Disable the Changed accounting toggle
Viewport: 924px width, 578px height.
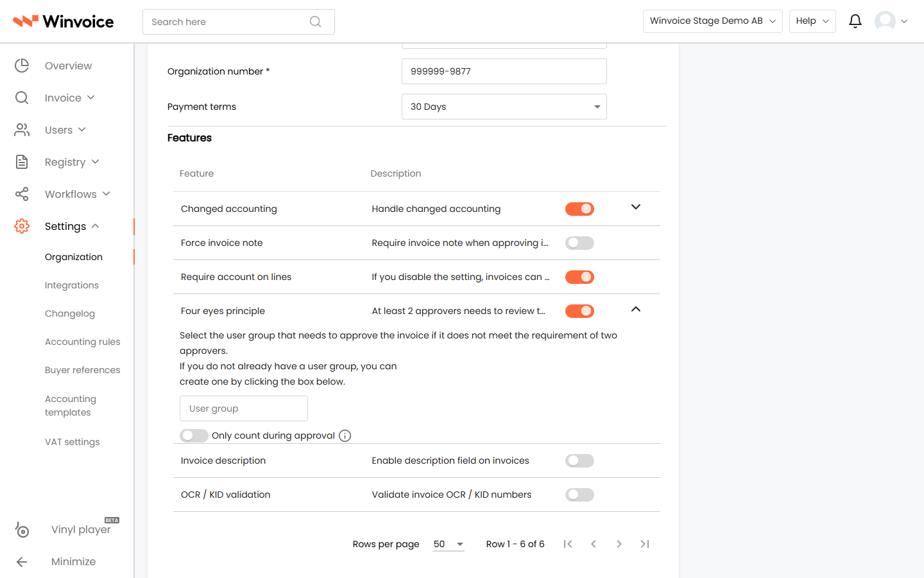[x=579, y=209]
